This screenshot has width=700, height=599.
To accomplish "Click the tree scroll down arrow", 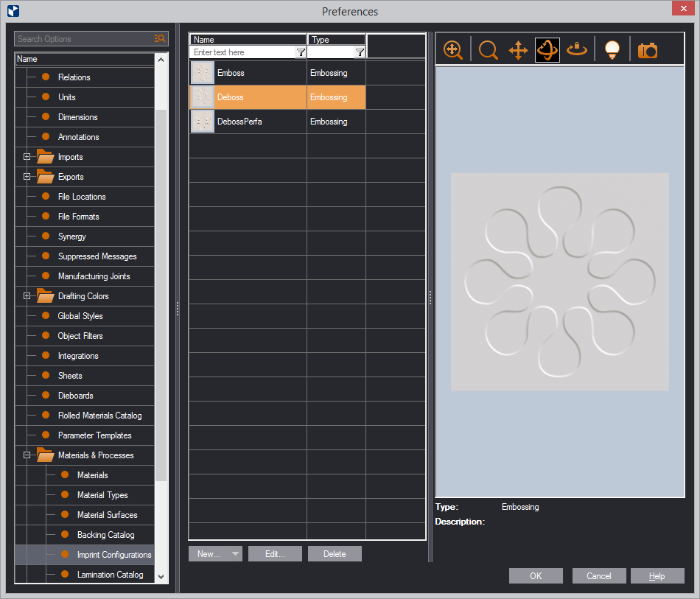I will click(161, 577).
